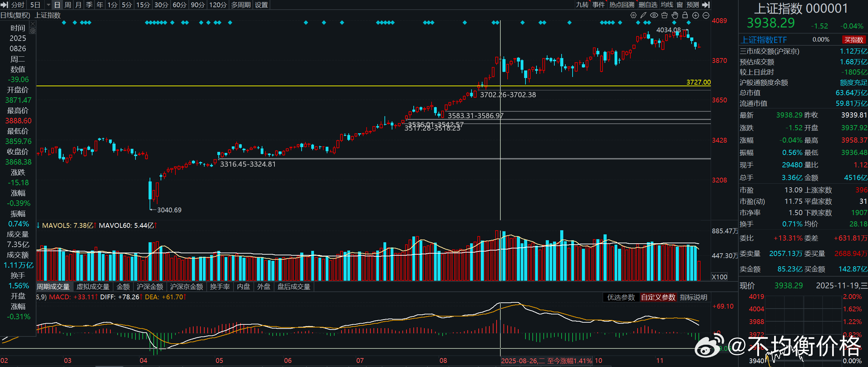Click the 窗 window button
The image size is (868, 367).
pos(680,5)
